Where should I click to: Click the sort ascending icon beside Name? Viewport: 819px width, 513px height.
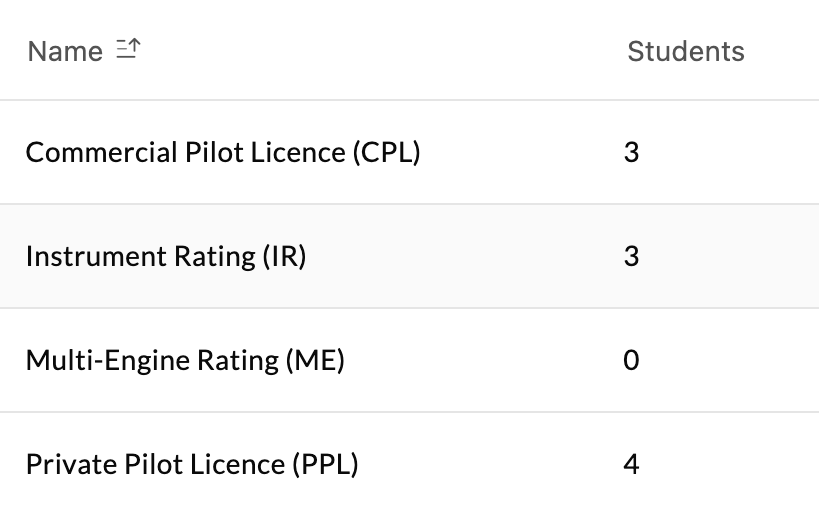pyautogui.click(x=127, y=49)
